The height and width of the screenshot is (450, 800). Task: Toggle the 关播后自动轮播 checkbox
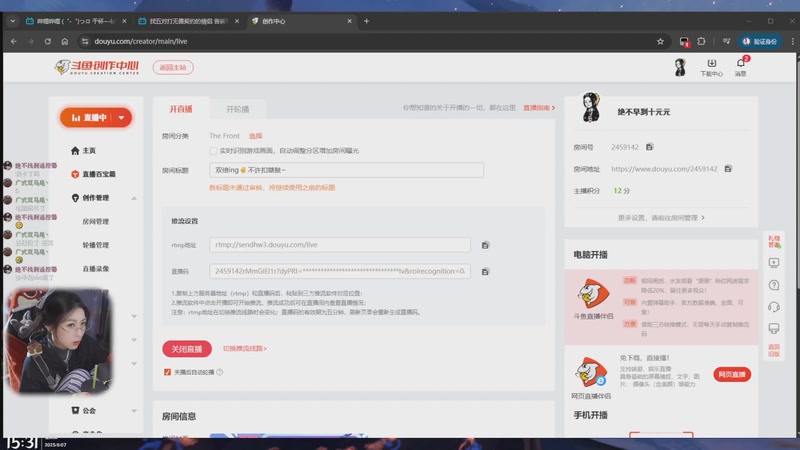pos(167,372)
